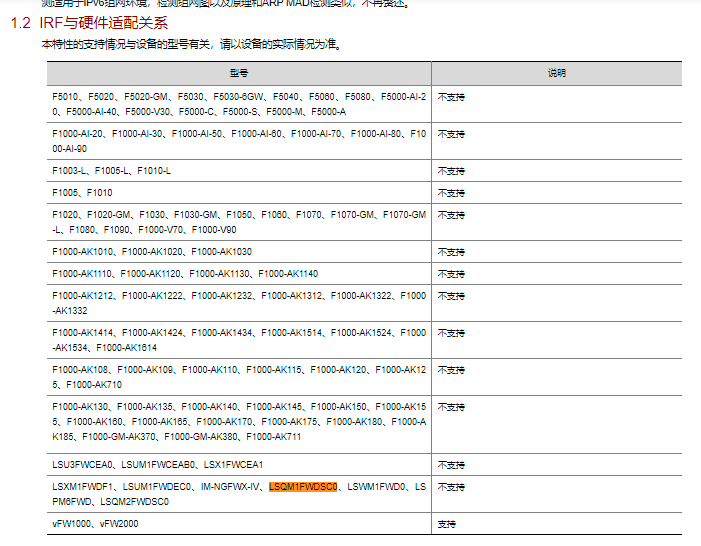Select the highlighted text 'LSQM1FWDSC0'
This screenshot has width=701, height=546.
coord(303,487)
